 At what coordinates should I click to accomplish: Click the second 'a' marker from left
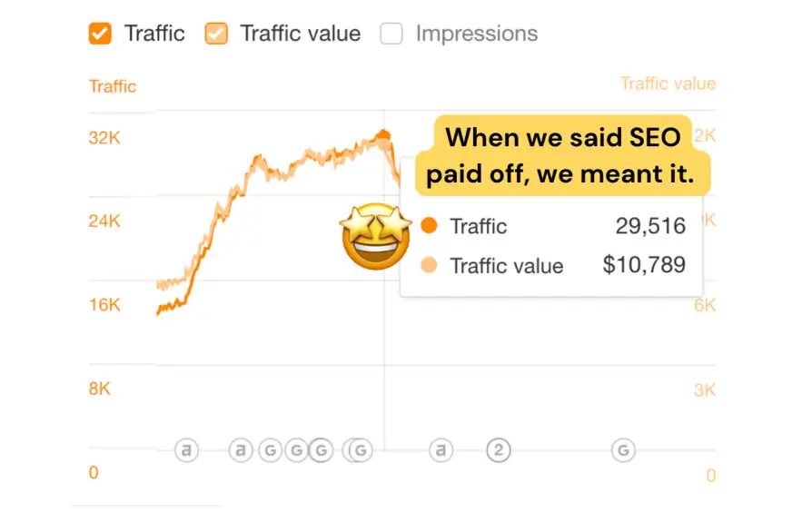tap(241, 449)
